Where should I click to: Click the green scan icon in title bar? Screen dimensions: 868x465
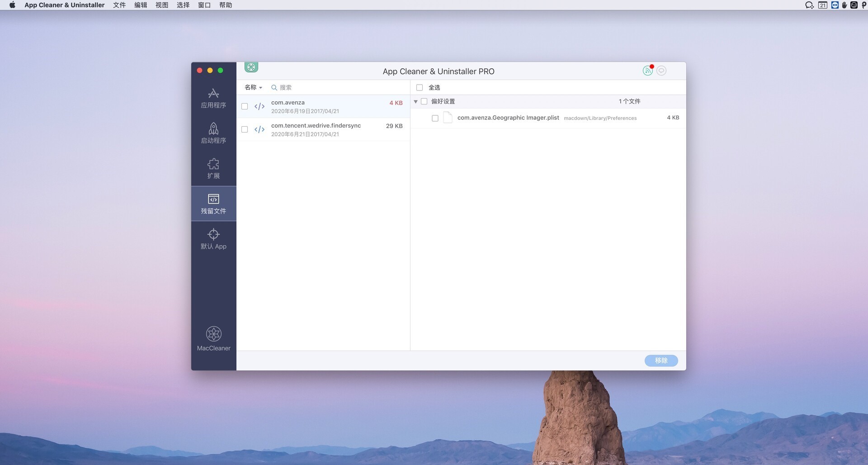pos(251,67)
